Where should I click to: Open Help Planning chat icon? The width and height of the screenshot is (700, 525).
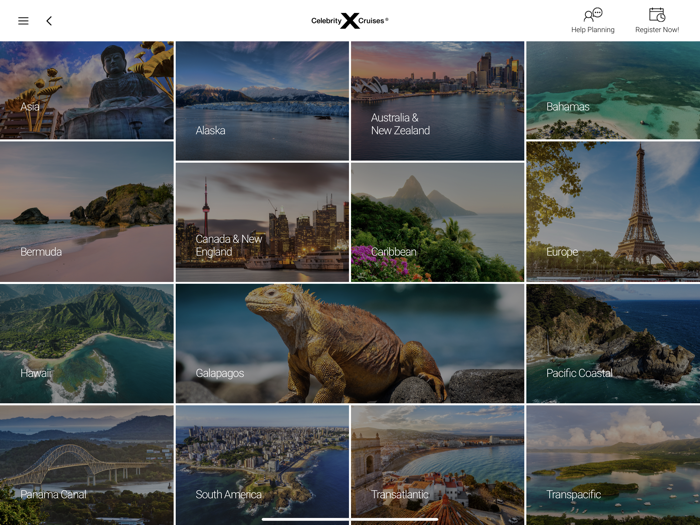click(x=593, y=15)
